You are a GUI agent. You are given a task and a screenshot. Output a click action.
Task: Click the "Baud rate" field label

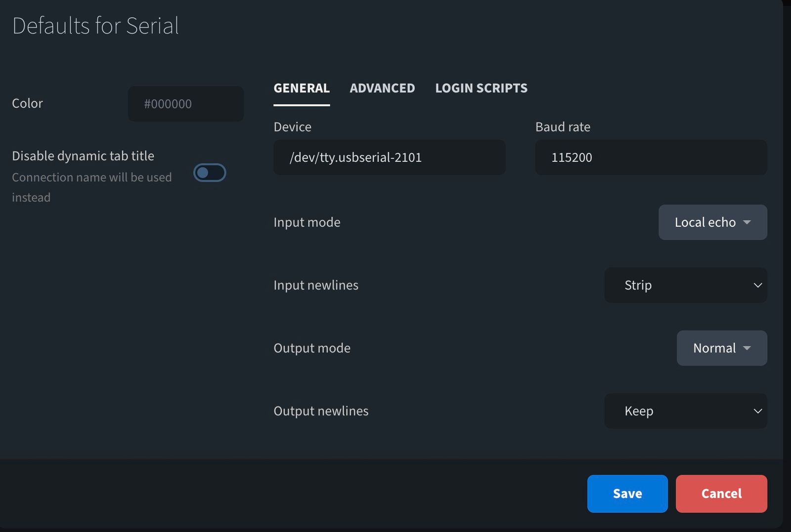(x=563, y=127)
